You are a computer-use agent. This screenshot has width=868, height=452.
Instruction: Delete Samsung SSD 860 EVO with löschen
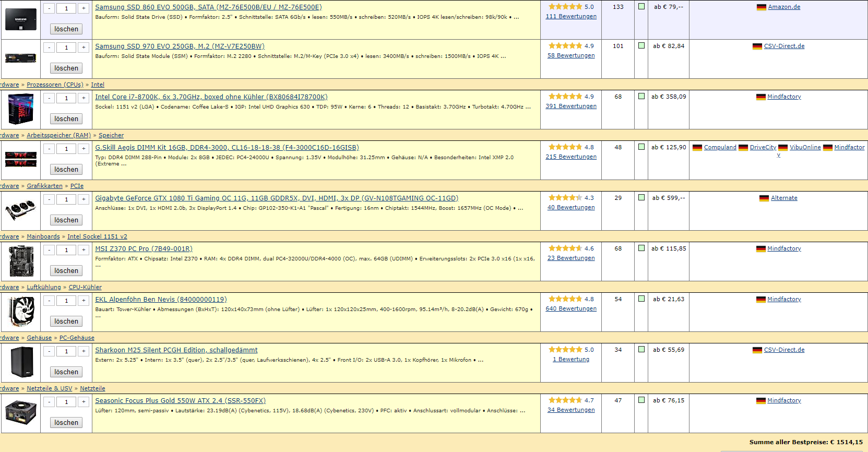click(x=66, y=29)
